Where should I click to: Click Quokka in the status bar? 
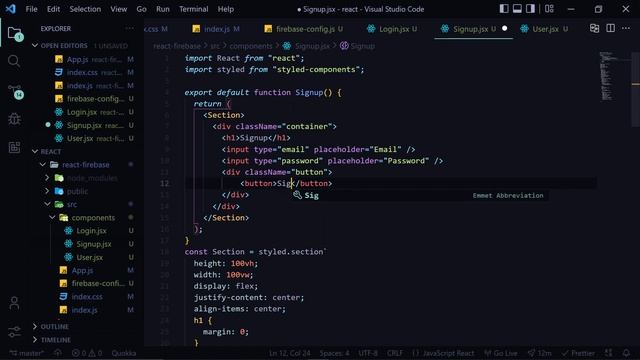124,353
